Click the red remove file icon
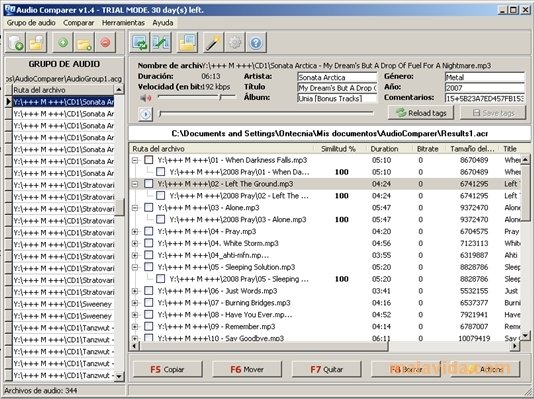The width and height of the screenshot is (534, 399). (x=105, y=43)
